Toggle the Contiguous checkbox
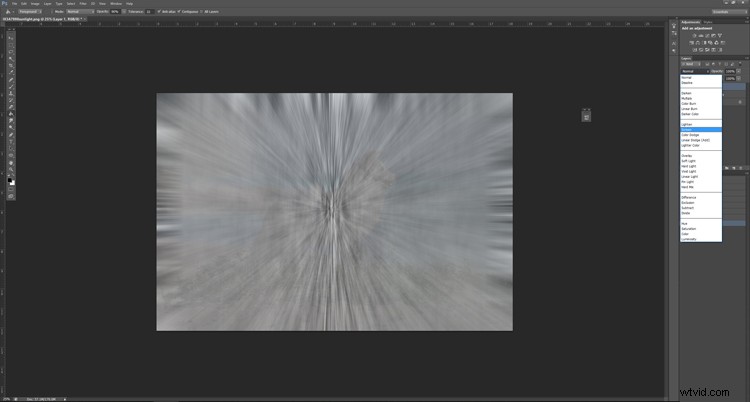Viewport: 750px width, 402px height. tap(178, 11)
